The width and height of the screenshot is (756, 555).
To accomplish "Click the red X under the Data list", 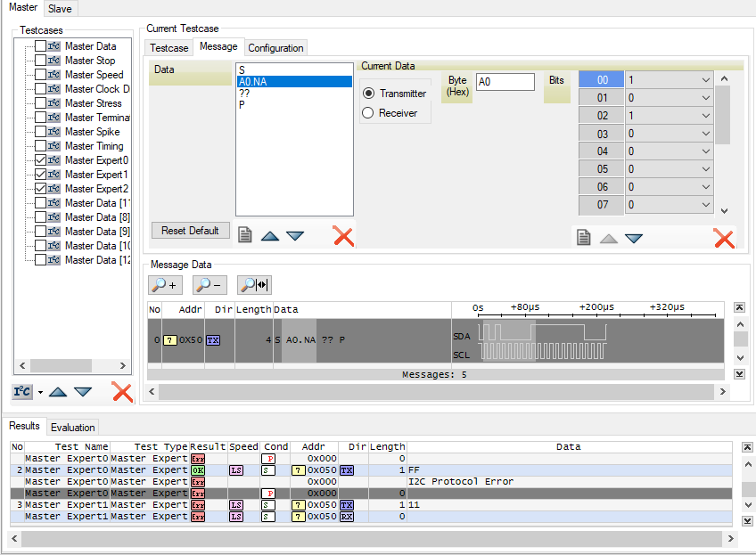I will click(x=343, y=234).
